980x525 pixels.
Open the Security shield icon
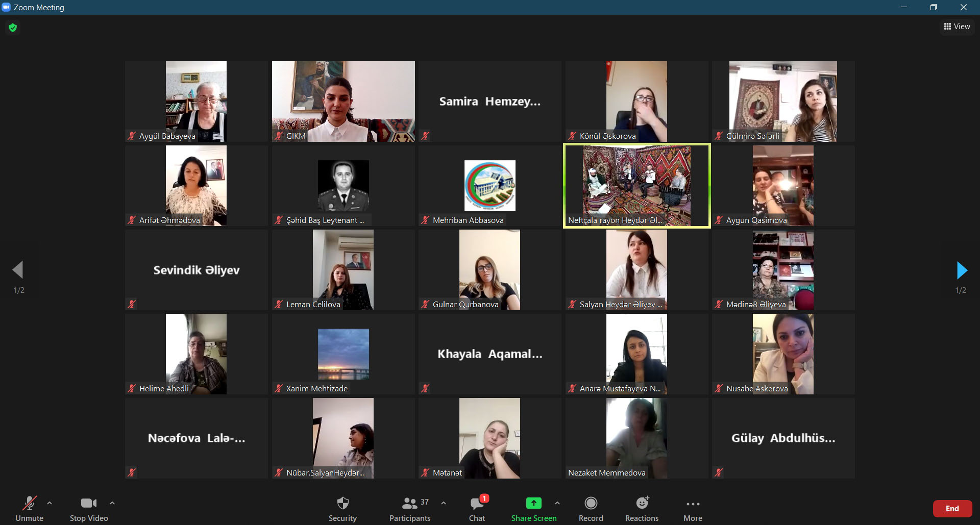point(342,504)
